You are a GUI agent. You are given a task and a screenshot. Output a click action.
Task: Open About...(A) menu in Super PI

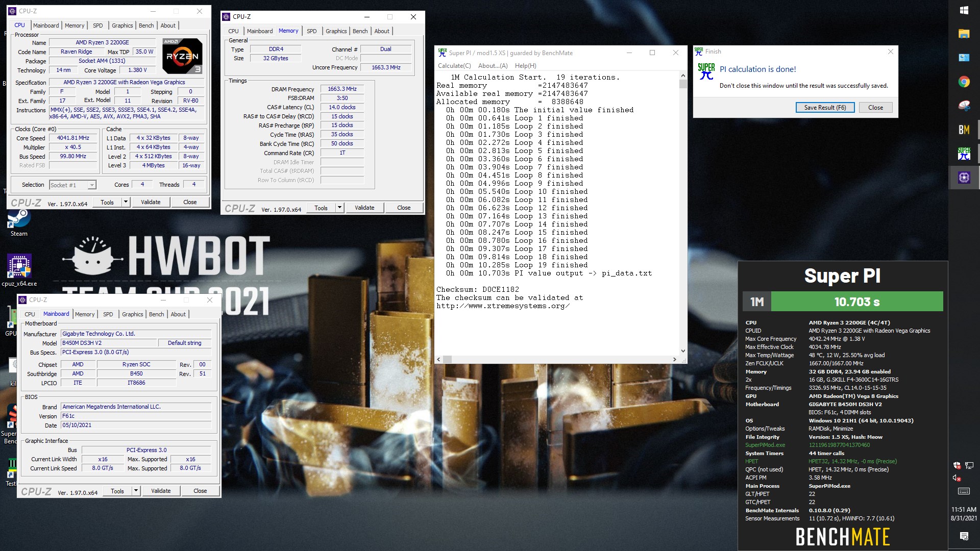493,66
